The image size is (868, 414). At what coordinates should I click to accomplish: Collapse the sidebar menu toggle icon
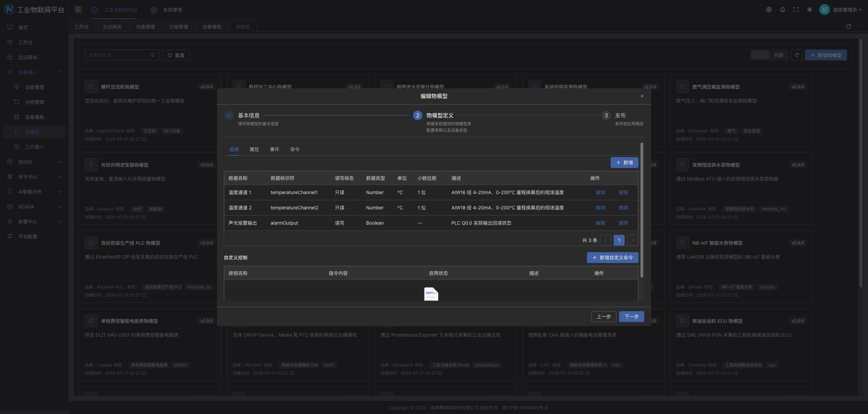pyautogui.click(x=78, y=10)
